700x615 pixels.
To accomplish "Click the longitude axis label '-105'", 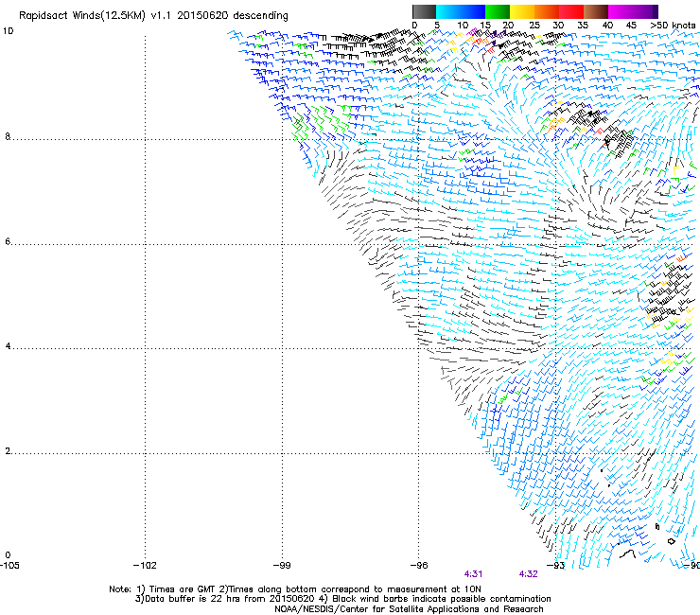I will (9, 565).
